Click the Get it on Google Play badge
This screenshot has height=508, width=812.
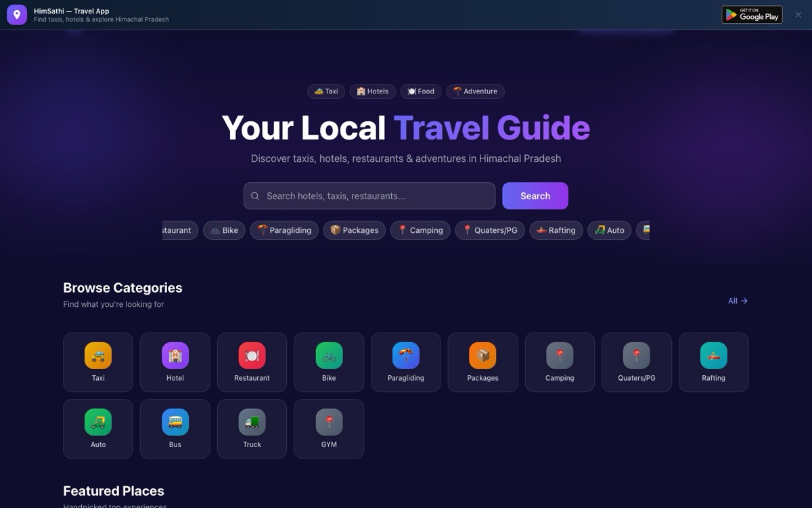coord(752,15)
